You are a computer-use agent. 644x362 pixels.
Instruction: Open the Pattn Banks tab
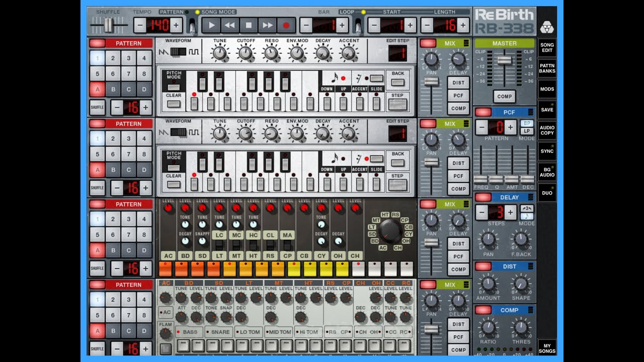click(547, 68)
